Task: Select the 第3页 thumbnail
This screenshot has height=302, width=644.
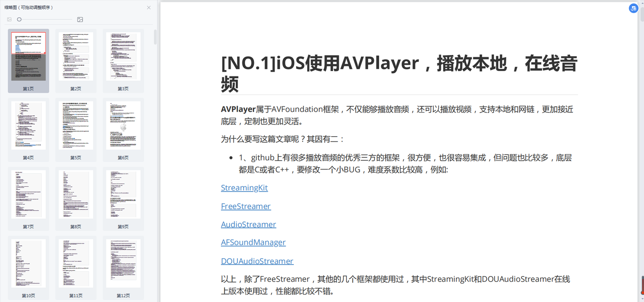Action: [123, 56]
